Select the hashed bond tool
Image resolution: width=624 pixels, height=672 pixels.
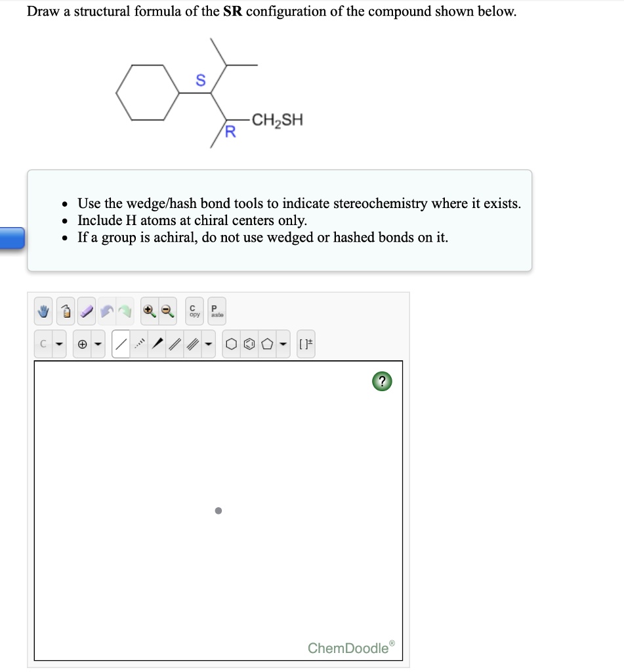click(x=138, y=343)
